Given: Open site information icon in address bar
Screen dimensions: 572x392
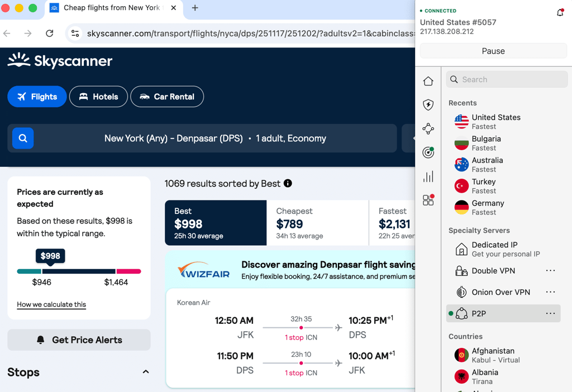Looking at the screenshot, I should [75, 34].
